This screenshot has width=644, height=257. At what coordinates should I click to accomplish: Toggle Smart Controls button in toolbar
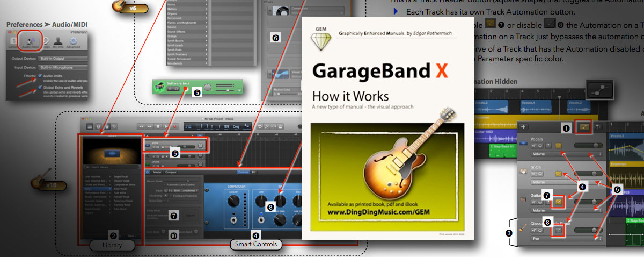click(x=107, y=126)
